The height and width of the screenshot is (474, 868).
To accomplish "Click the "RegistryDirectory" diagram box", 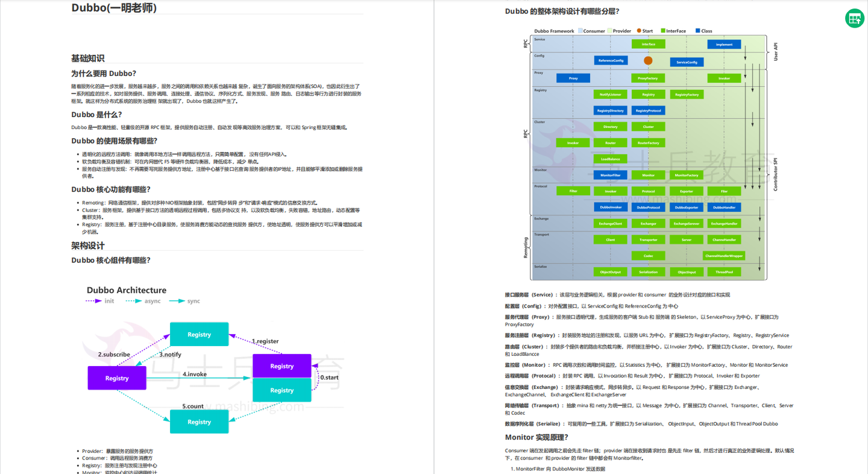I will pos(611,110).
